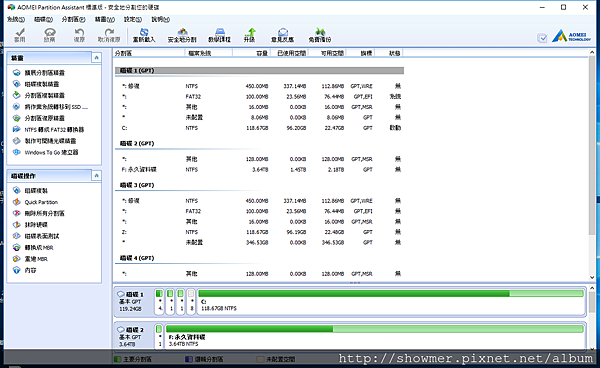Select the F: 永久資料碟 bar in the Disk 2 map
The height and width of the screenshot is (368, 600).
pos(375,336)
